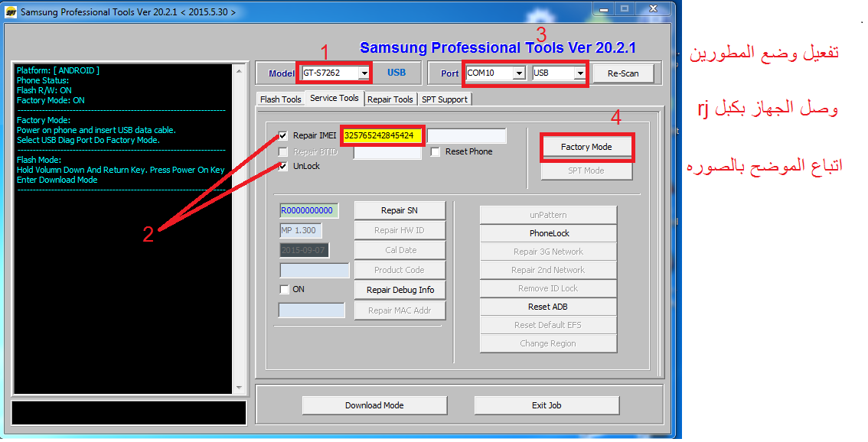868x442 pixels.
Task: Click the Repair 2nd Network button
Action: point(549,270)
